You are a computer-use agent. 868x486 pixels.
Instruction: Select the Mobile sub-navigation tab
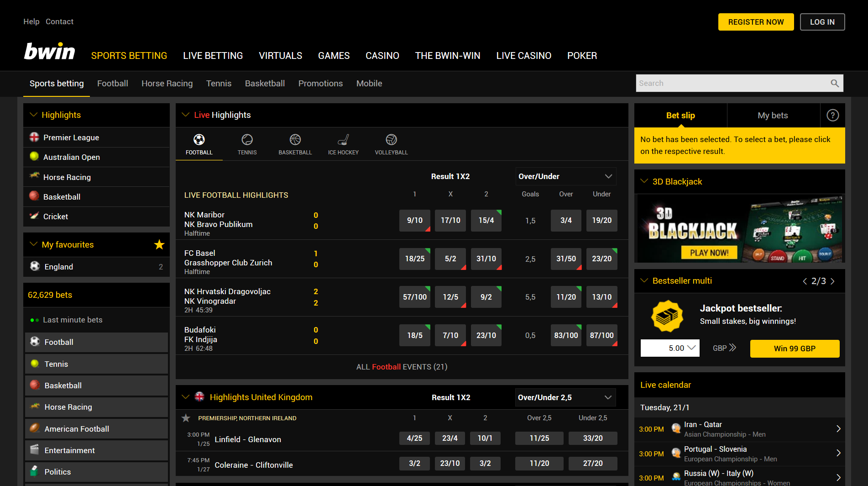tap(369, 84)
